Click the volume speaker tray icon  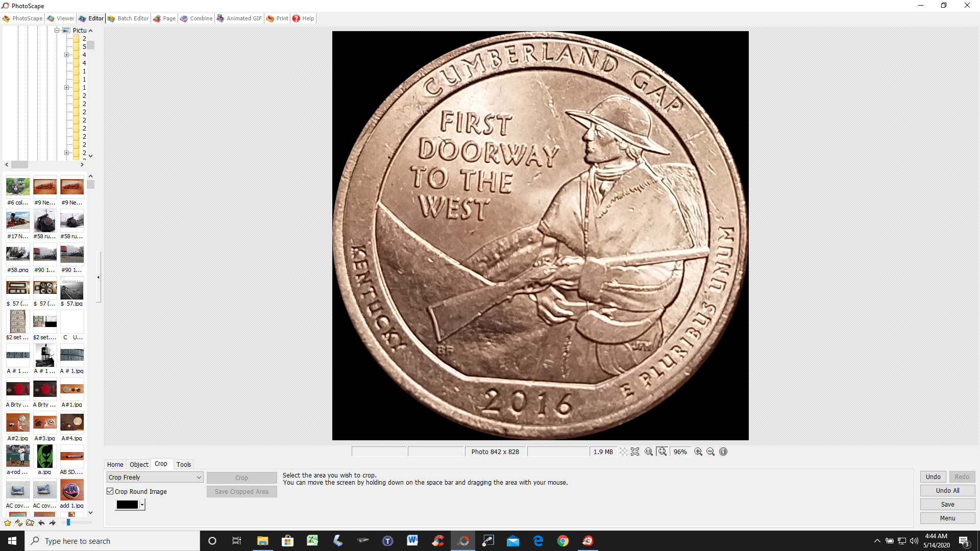point(914,541)
